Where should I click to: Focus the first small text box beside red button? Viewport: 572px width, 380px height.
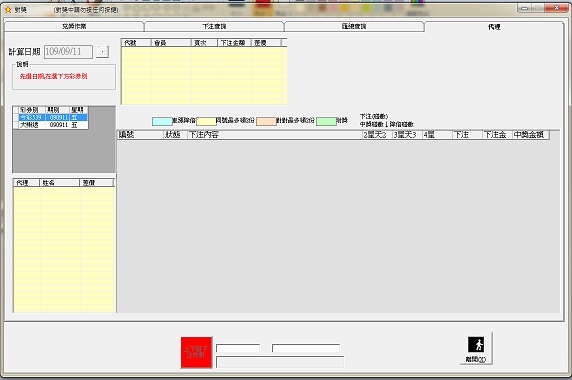point(238,348)
